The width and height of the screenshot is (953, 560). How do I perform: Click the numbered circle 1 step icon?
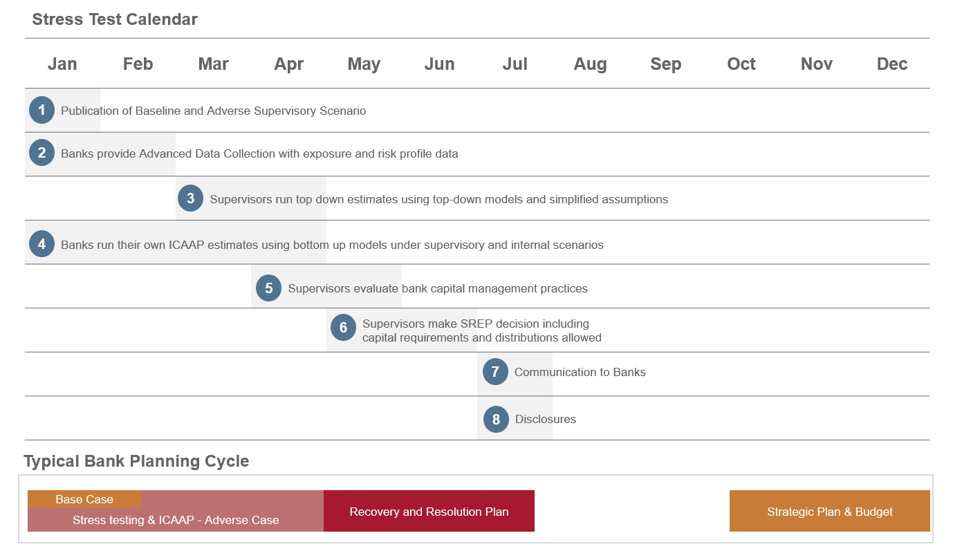pyautogui.click(x=41, y=110)
